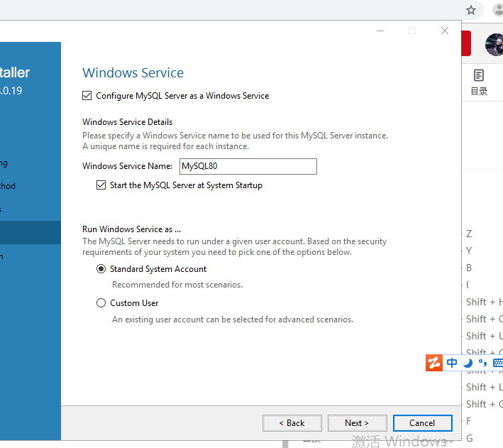
Task: Cancel the MySQL installer
Action: (423, 423)
